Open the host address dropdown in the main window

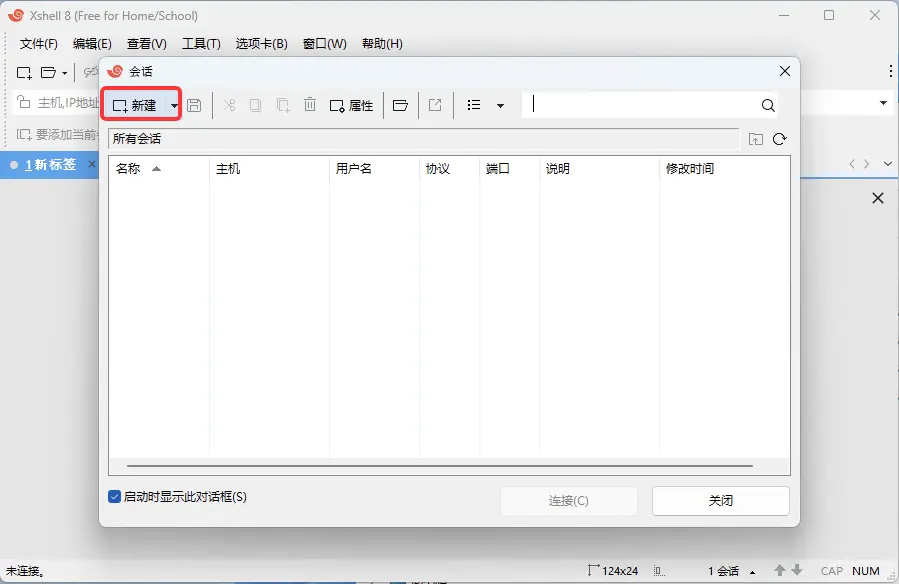pos(881,102)
